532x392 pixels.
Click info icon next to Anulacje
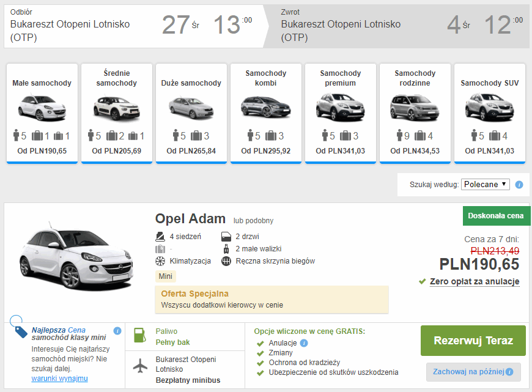(x=304, y=343)
